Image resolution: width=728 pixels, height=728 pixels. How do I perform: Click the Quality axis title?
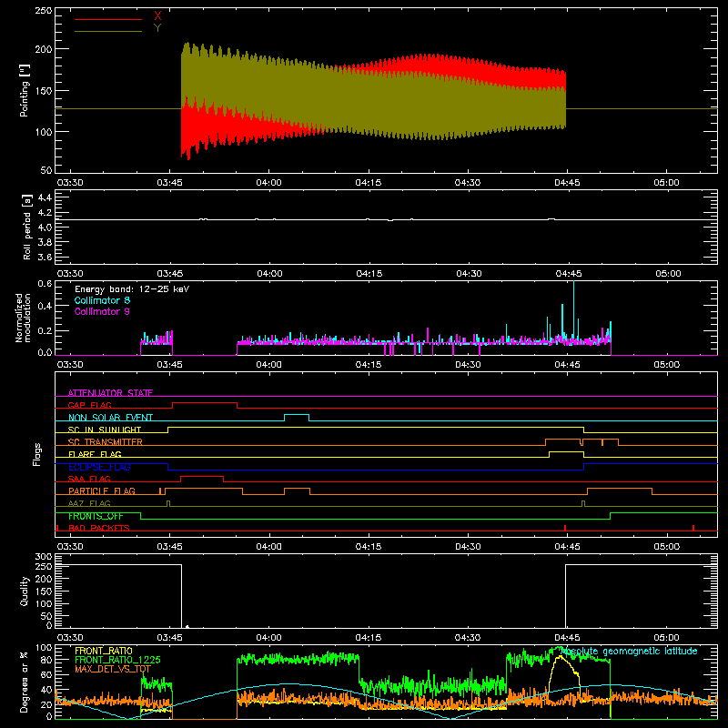pos(25,591)
